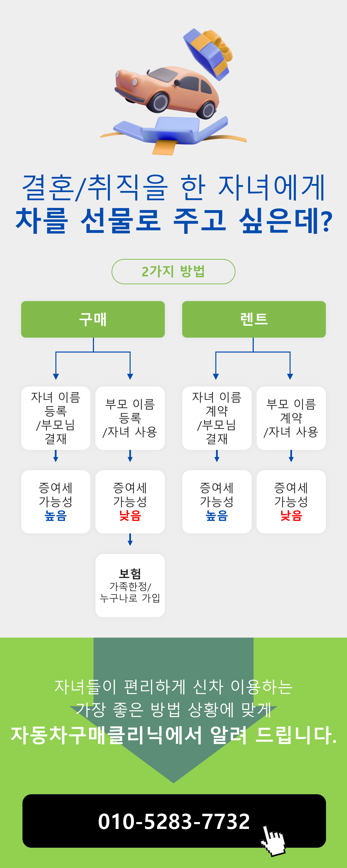Click the 보험 가족한정/누구나로 가입 box

tap(130, 585)
